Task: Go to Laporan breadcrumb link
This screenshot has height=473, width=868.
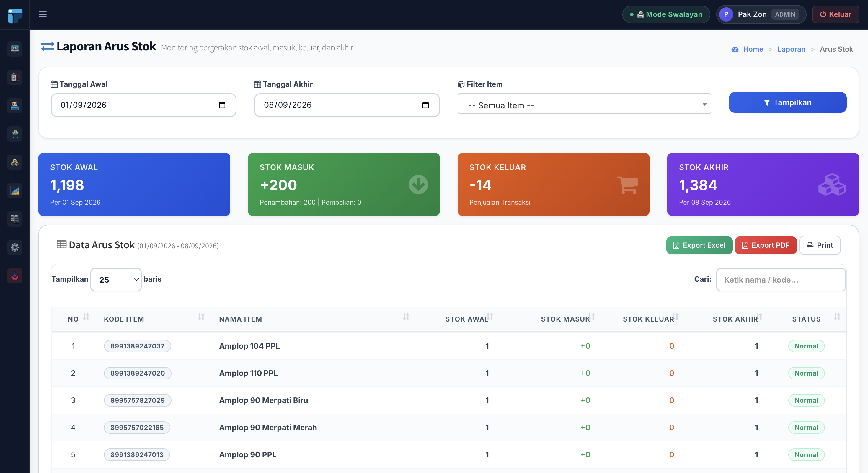Action: point(791,49)
